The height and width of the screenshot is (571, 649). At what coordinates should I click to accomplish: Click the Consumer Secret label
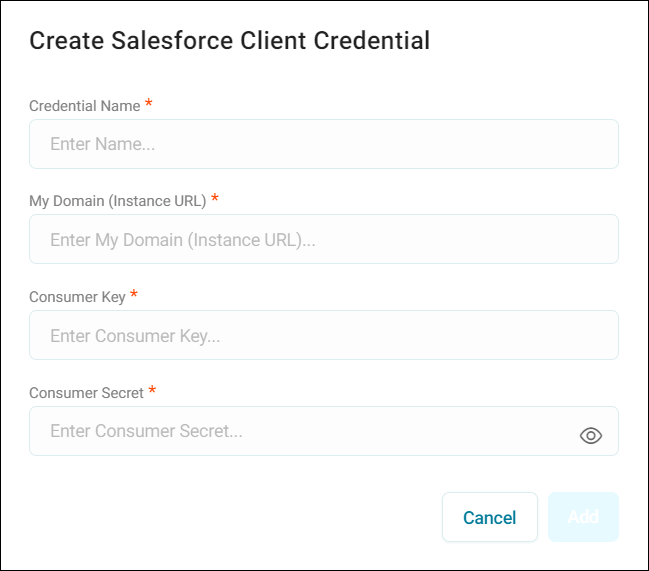tap(87, 393)
